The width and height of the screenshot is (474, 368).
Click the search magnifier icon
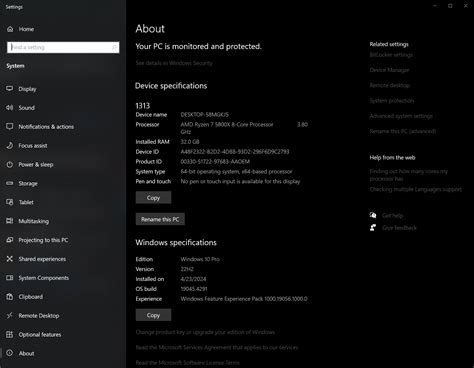(114, 47)
